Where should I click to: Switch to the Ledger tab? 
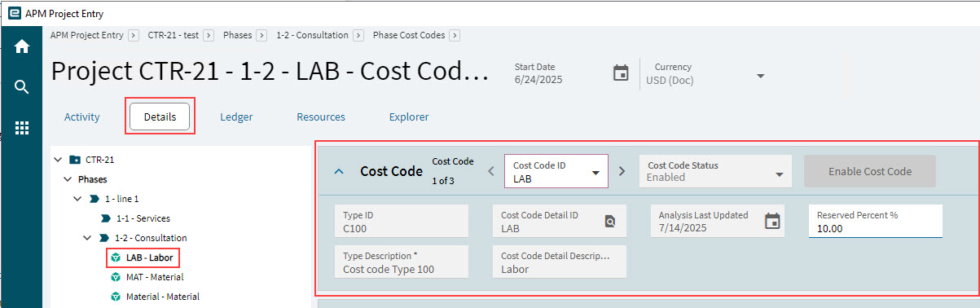pos(236,117)
